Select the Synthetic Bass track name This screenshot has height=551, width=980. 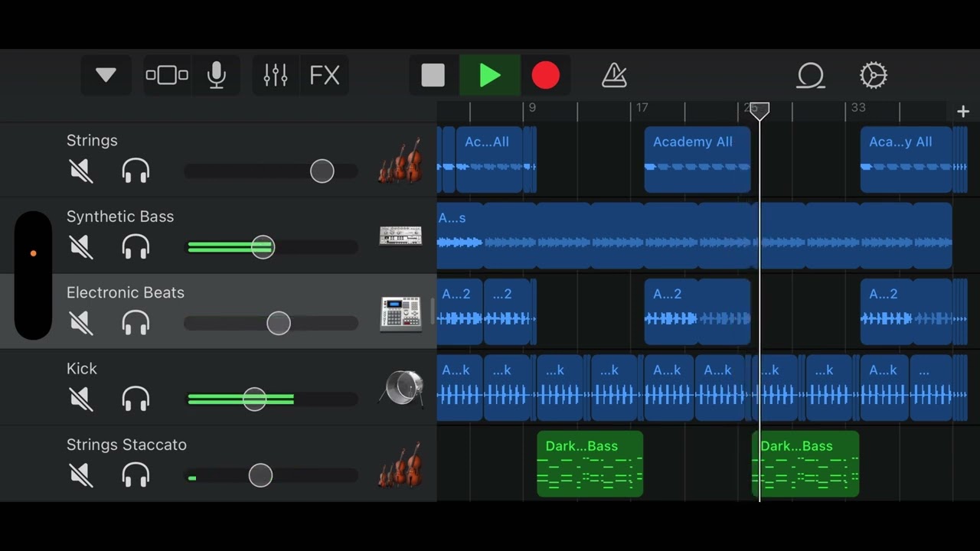click(120, 217)
